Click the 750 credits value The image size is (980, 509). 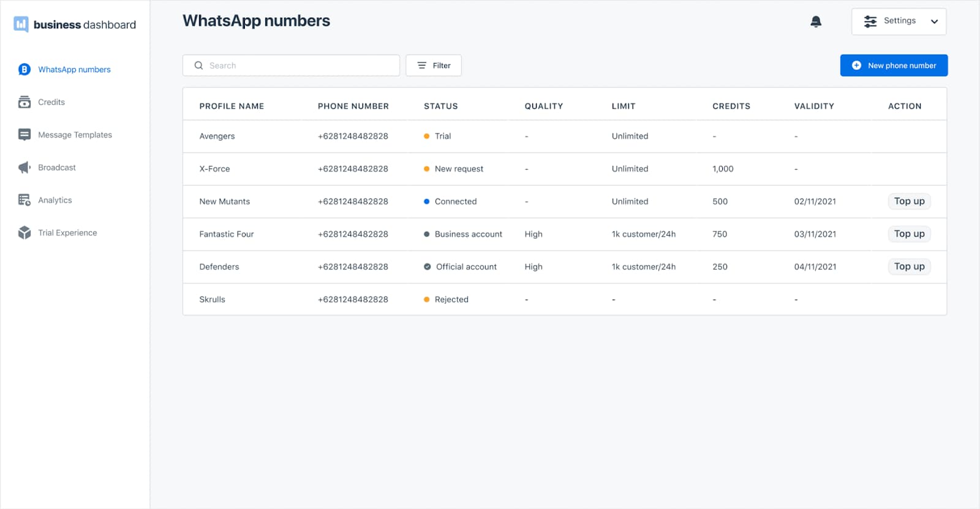720,234
